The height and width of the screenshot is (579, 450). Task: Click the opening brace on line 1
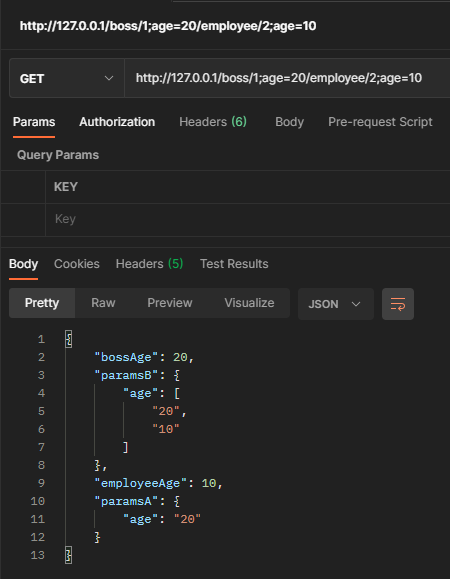click(x=69, y=339)
